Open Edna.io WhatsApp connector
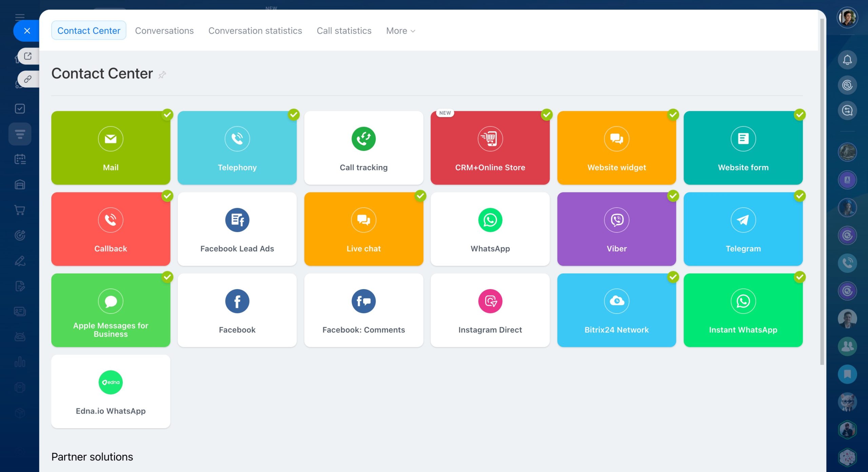The height and width of the screenshot is (472, 868). (111, 391)
